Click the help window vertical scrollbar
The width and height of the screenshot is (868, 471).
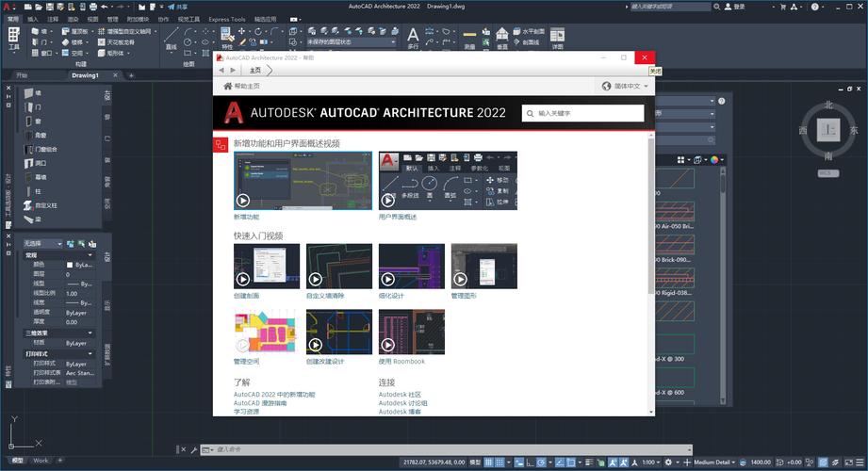[651, 216]
